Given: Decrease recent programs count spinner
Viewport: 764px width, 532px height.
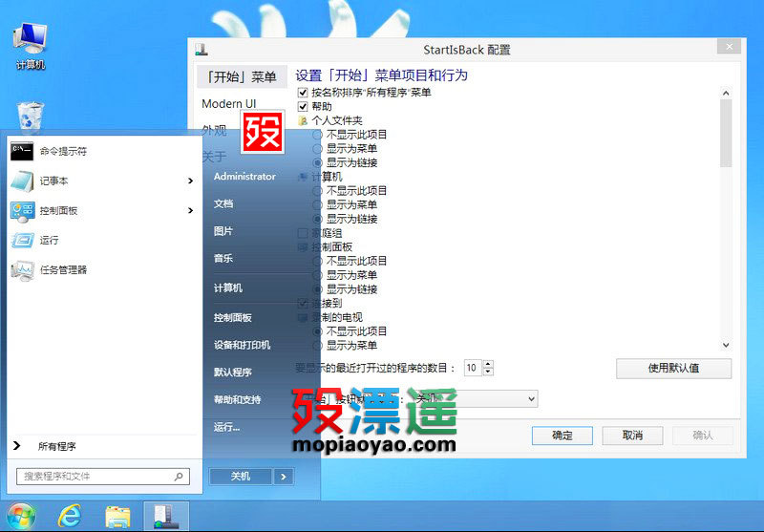Looking at the screenshot, I should click(x=488, y=372).
